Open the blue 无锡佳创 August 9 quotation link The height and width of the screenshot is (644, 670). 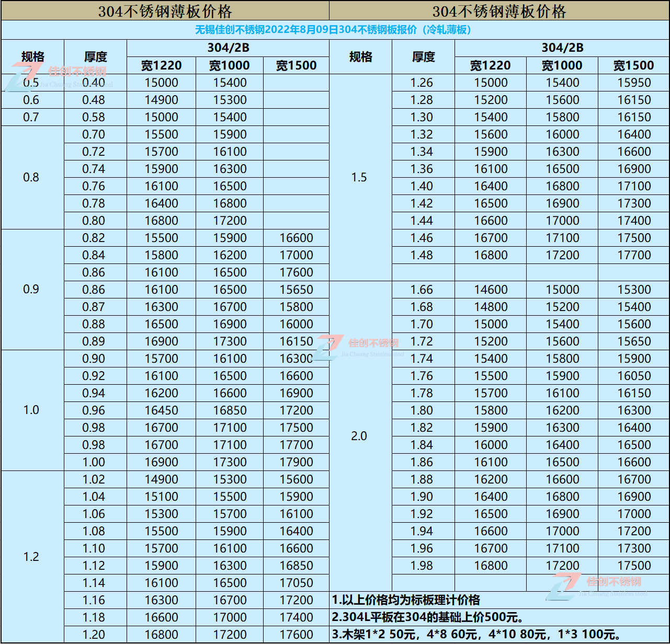335,30
